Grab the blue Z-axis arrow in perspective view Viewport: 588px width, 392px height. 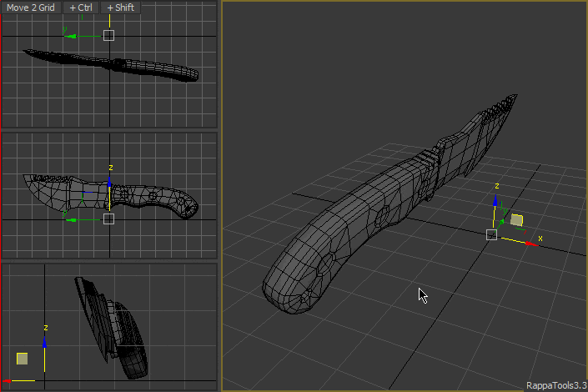[x=495, y=203]
